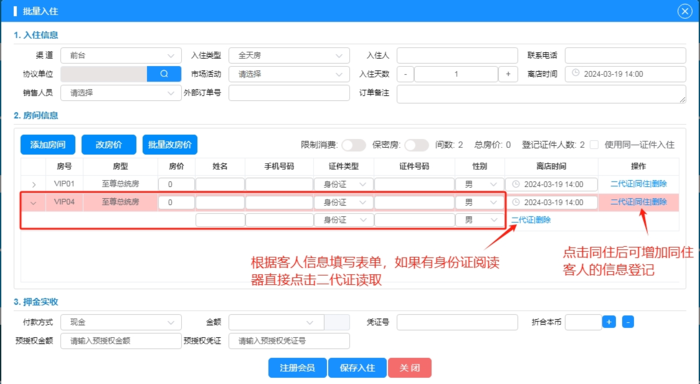The image size is (700, 384).
Task: Click the 添加房间 button
Action: click(x=48, y=145)
